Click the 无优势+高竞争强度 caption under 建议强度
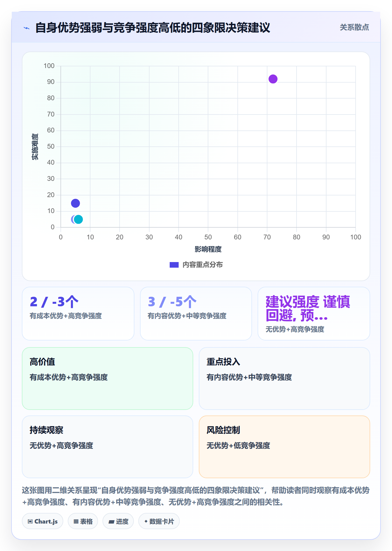The width and height of the screenshot is (392, 551). tap(295, 329)
